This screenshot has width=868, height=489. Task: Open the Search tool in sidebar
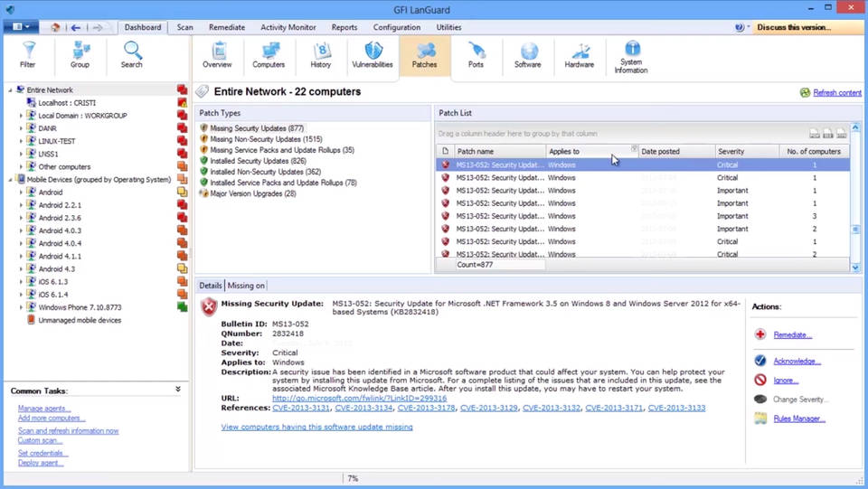click(132, 54)
